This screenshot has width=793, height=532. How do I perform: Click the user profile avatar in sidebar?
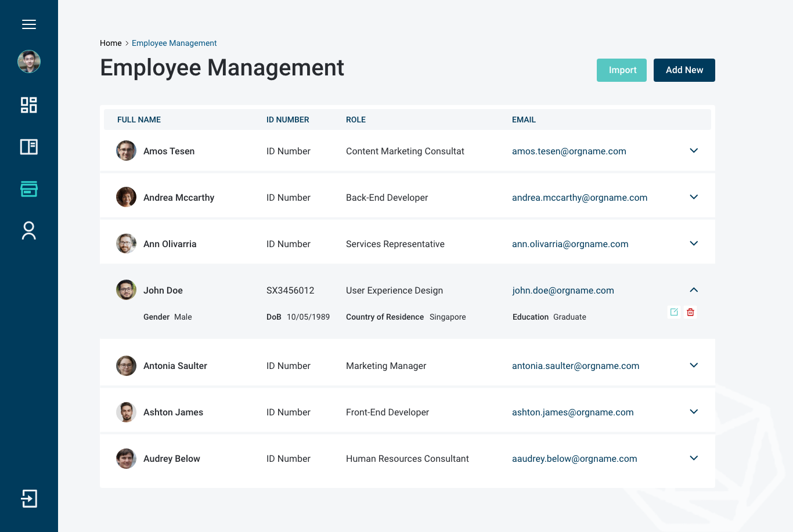point(29,61)
